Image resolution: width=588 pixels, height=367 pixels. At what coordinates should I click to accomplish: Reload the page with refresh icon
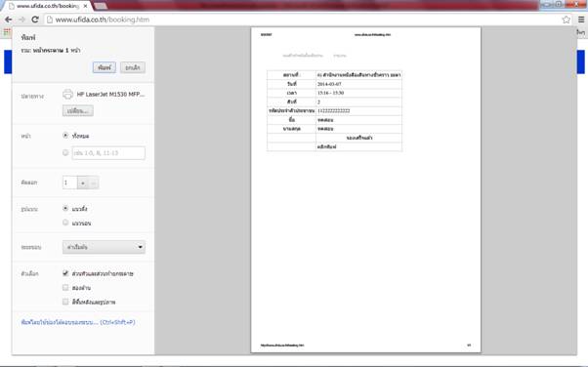click(x=35, y=20)
